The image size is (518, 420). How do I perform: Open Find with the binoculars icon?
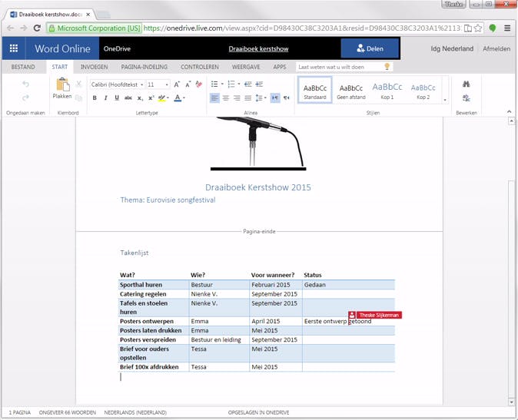466,84
